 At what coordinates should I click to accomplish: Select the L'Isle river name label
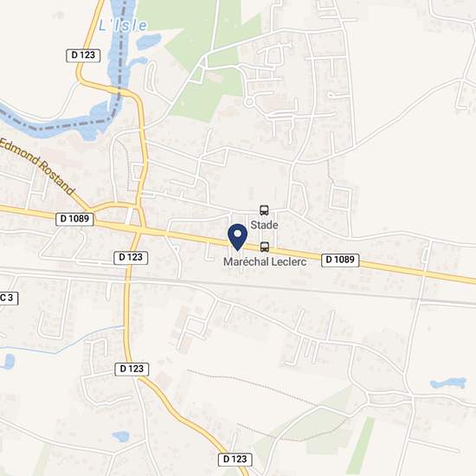pyautogui.click(x=123, y=26)
